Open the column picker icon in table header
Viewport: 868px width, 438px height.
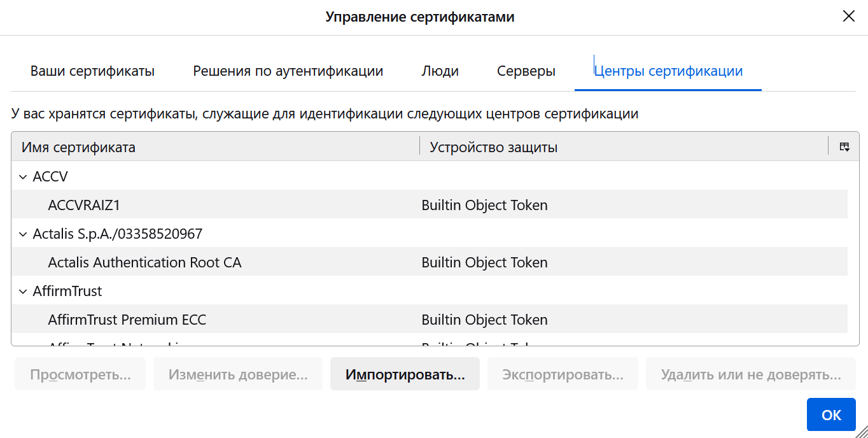(x=844, y=147)
